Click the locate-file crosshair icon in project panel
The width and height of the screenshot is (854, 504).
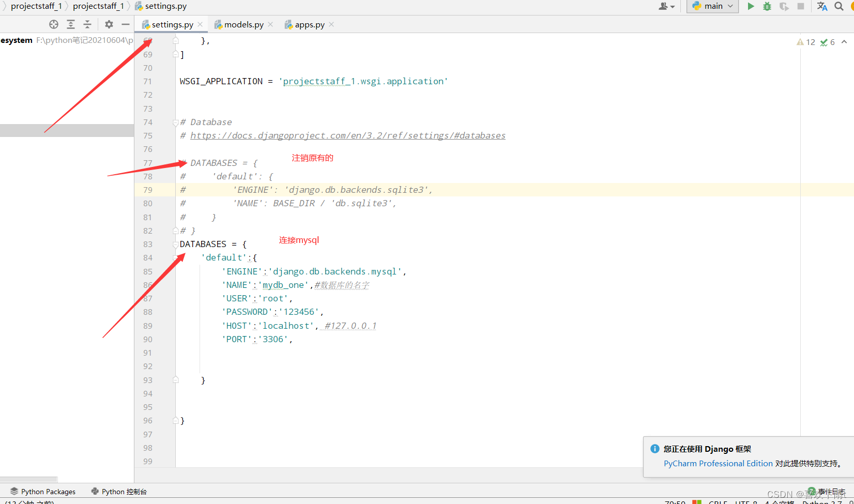(54, 24)
